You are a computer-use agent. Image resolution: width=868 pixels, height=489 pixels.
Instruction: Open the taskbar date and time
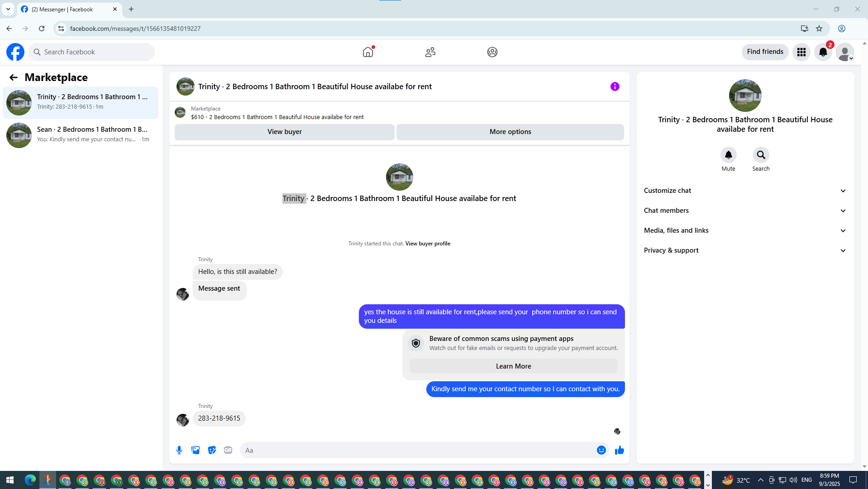pos(829,480)
